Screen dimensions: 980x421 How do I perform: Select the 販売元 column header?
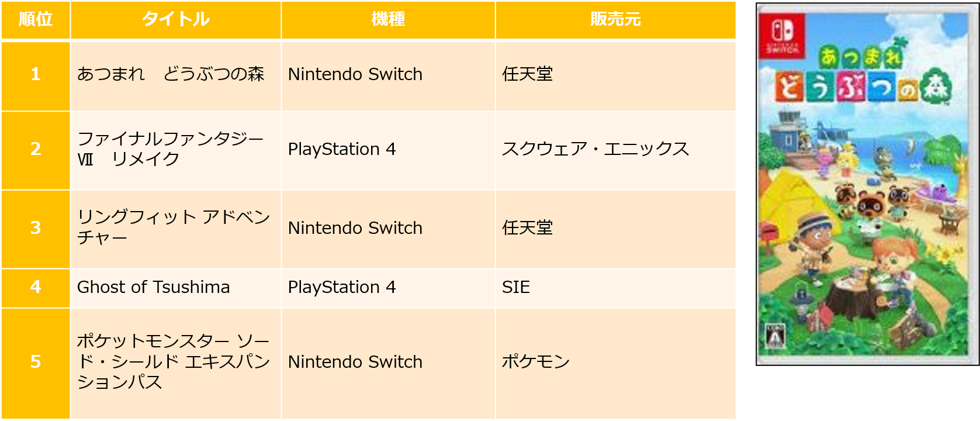615,19
